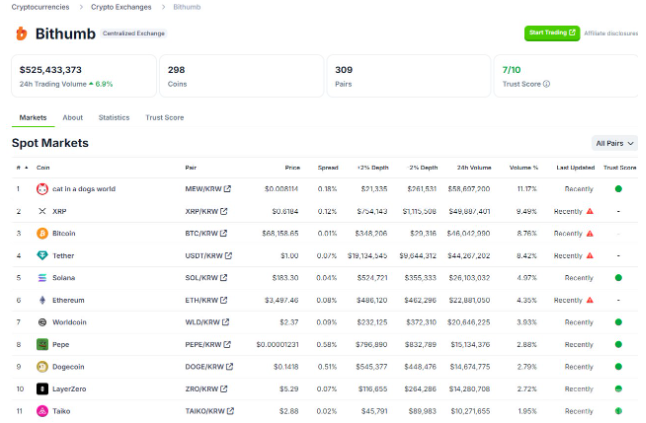646x423 pixels.
Task: Open the All Pairs dropdown
Action: click(615, 143)
